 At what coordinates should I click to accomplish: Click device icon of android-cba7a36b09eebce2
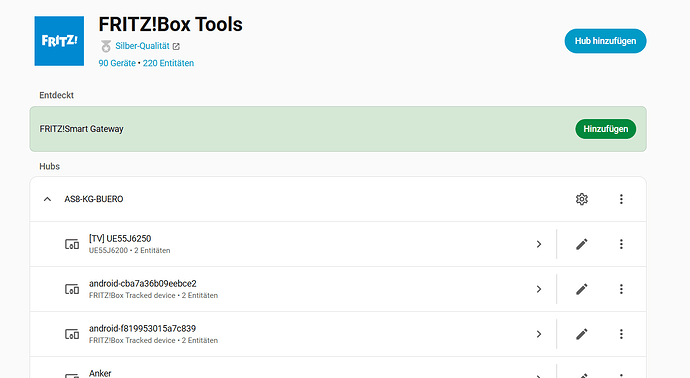click(72, 289)
